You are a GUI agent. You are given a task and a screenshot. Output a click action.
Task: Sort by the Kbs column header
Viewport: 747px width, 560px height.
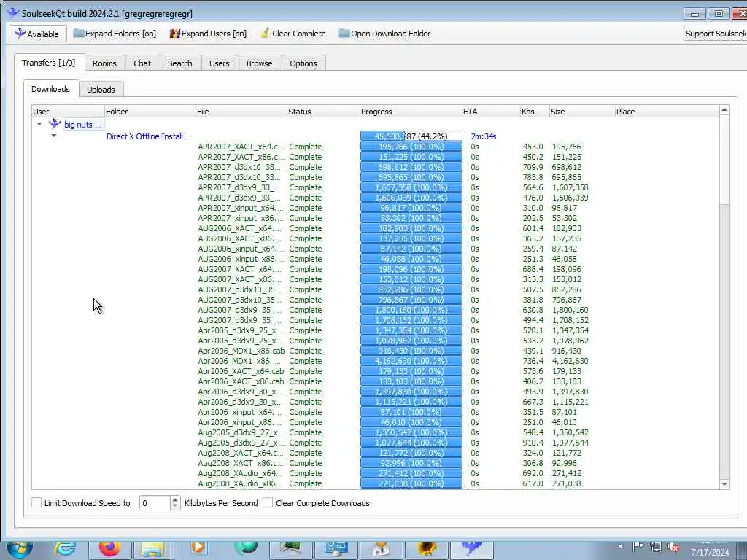click(535, 112)
